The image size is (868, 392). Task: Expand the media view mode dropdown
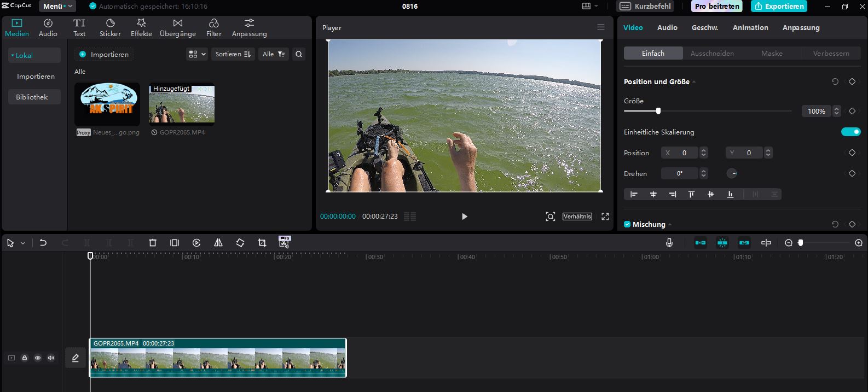197,54
